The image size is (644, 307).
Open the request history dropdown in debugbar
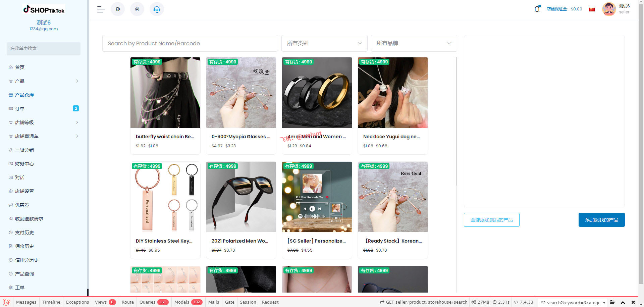pyautogui.click(x=573, y=303)
